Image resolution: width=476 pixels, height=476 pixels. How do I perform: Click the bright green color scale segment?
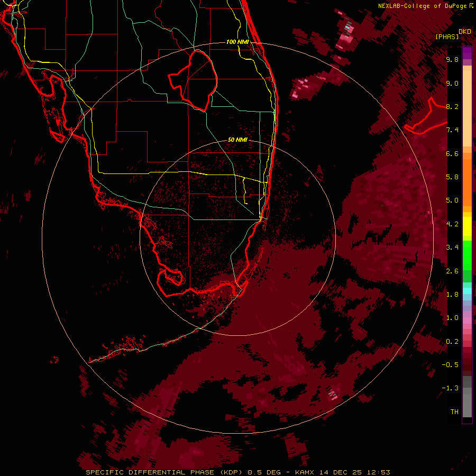click(x=467, y=255)
